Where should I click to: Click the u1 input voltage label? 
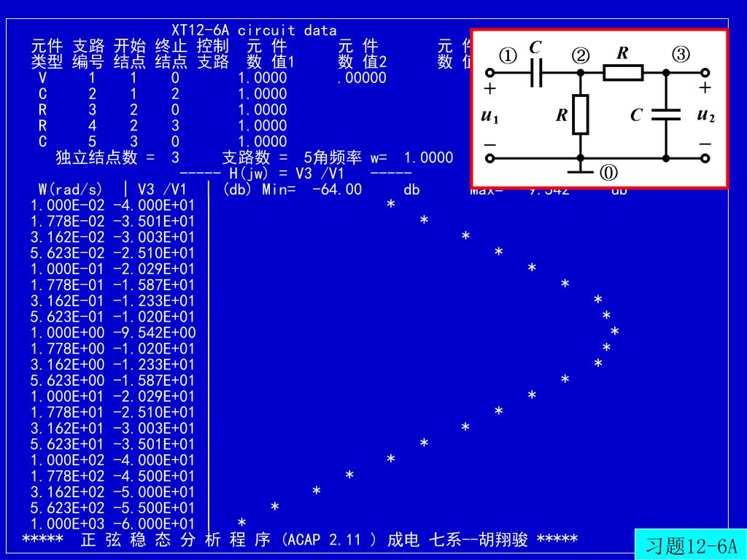coord(489,116)
